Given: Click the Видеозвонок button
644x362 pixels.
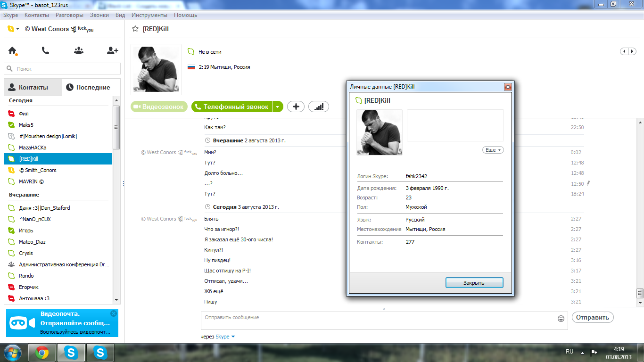Looking at the screenshot, I should click(x=159, y=107).
